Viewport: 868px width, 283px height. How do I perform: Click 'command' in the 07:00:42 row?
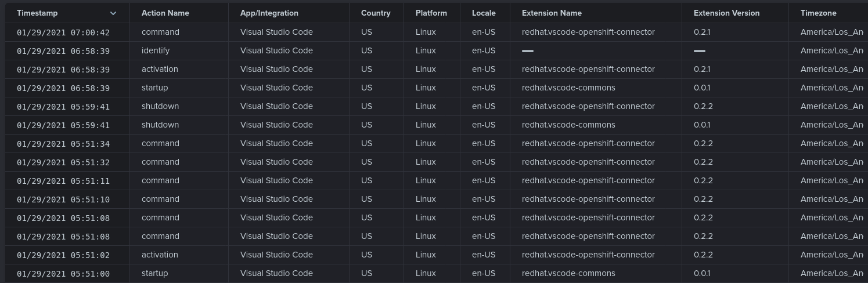(160, 32)
